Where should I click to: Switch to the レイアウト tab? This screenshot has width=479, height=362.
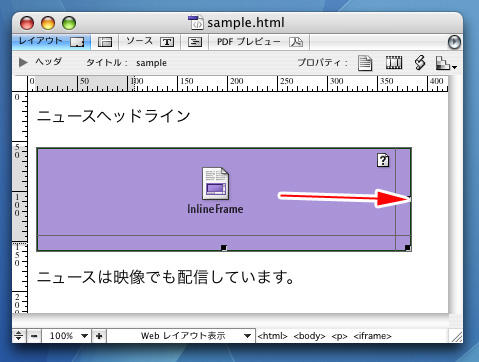(51, 42)
